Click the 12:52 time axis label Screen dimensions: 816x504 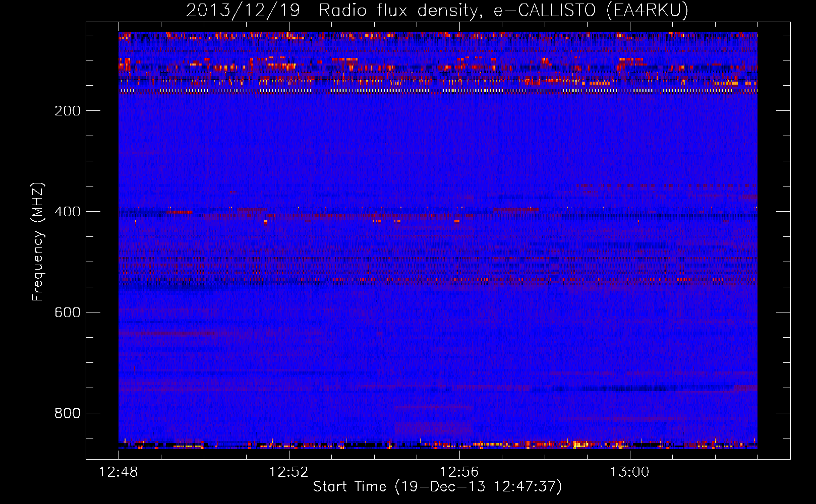pyautogui.click(x=289, y=472)
